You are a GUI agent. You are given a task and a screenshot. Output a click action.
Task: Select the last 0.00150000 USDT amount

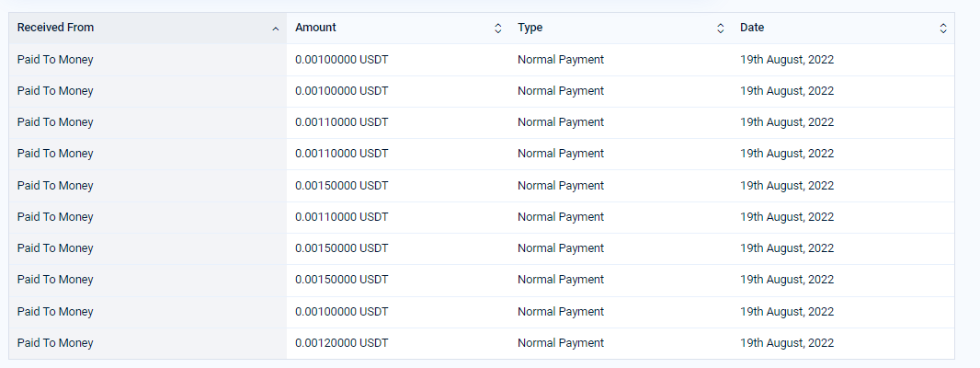[x=342, y=280]
